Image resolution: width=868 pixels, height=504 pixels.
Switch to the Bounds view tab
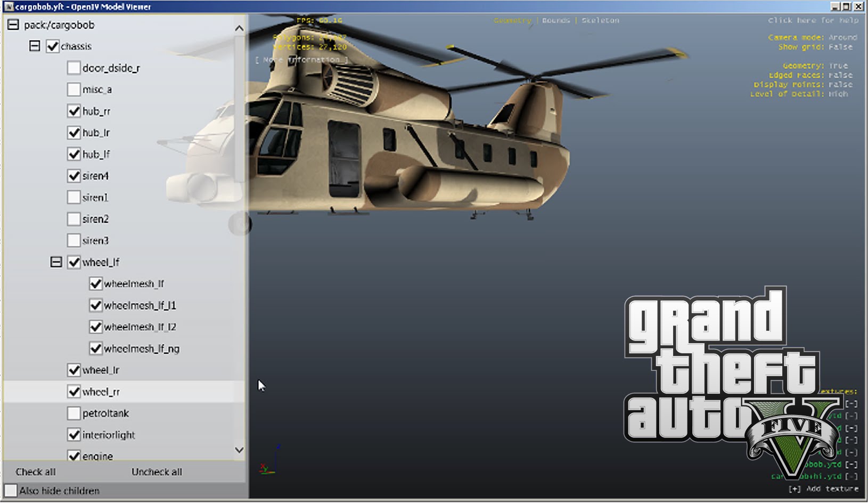tap(556, 20)
